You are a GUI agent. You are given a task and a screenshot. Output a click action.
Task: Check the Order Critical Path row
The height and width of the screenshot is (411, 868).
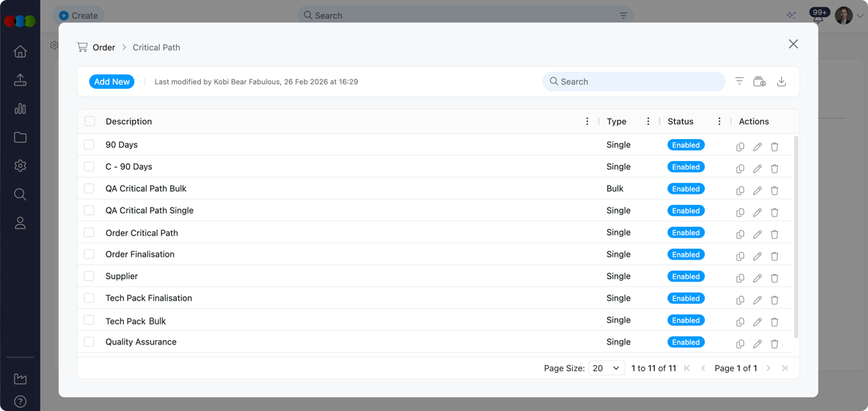[89, 232]
